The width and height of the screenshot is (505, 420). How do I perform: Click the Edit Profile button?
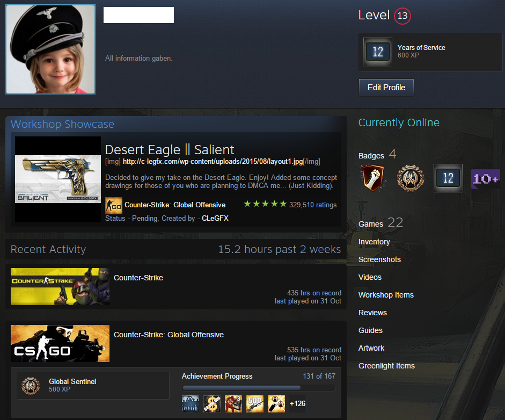coord(386,88)
